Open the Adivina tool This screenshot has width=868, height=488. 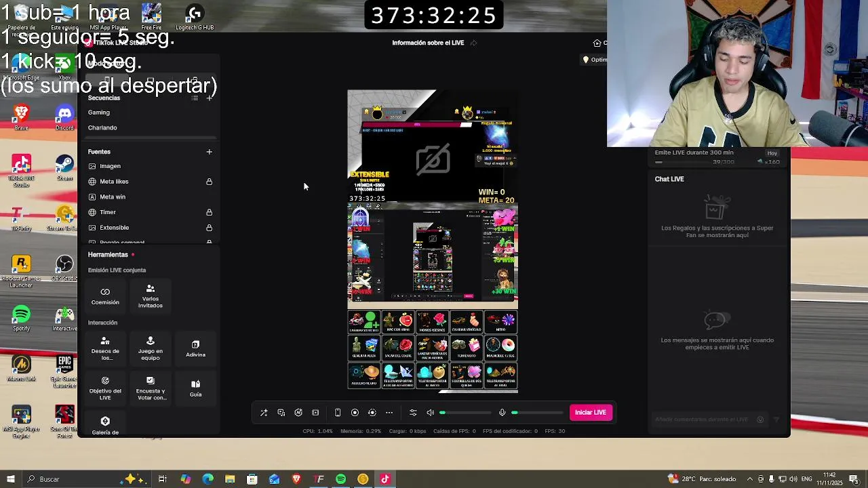(195, 349)
